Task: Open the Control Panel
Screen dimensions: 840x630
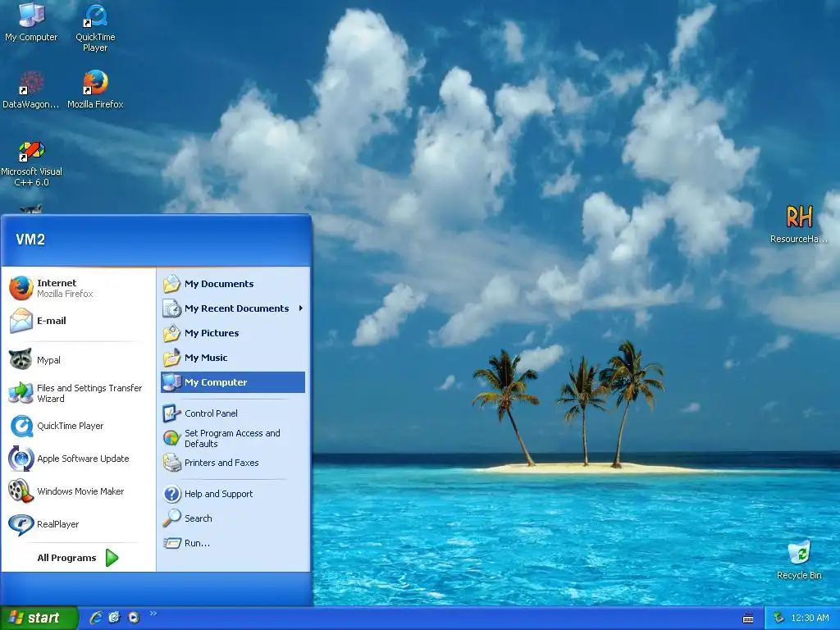Action: pos(232,413)
